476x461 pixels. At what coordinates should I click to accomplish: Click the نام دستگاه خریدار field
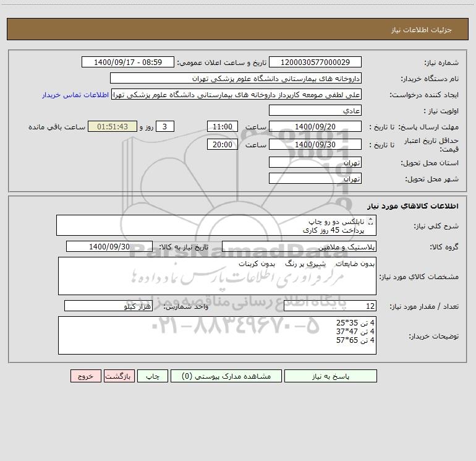[236, 79]
